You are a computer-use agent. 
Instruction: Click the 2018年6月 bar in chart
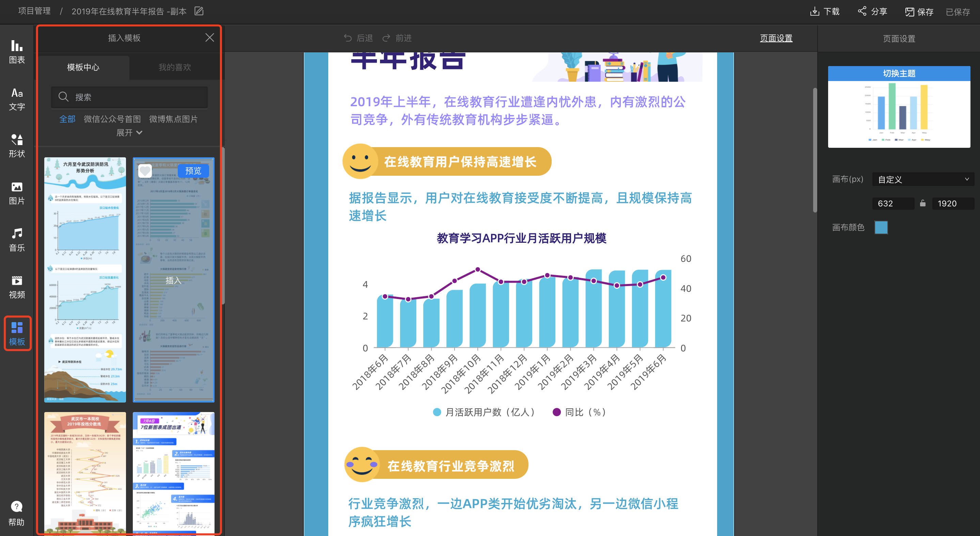click(x=385, y=321)
